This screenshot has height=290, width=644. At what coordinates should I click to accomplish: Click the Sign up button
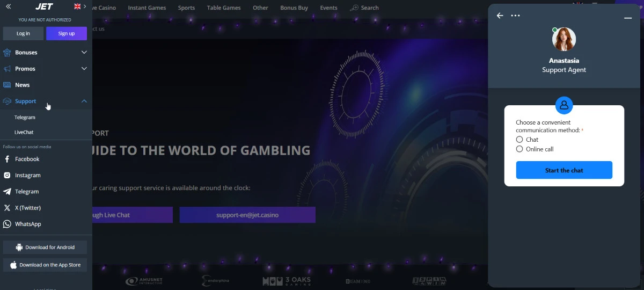tap(67, 33)
